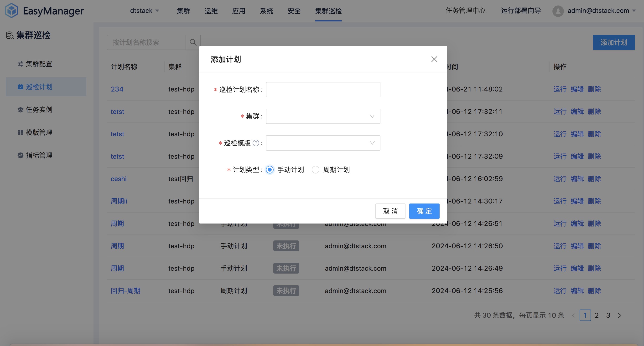Select 周期计划 radio button

pyautogui.click(x=316, y=170)
